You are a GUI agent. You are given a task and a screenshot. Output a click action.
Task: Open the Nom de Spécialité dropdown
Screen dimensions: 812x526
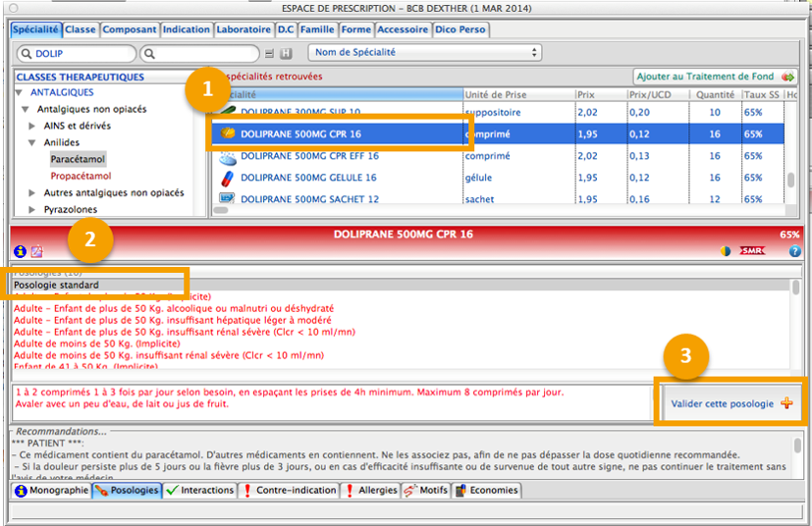point(425,52)
